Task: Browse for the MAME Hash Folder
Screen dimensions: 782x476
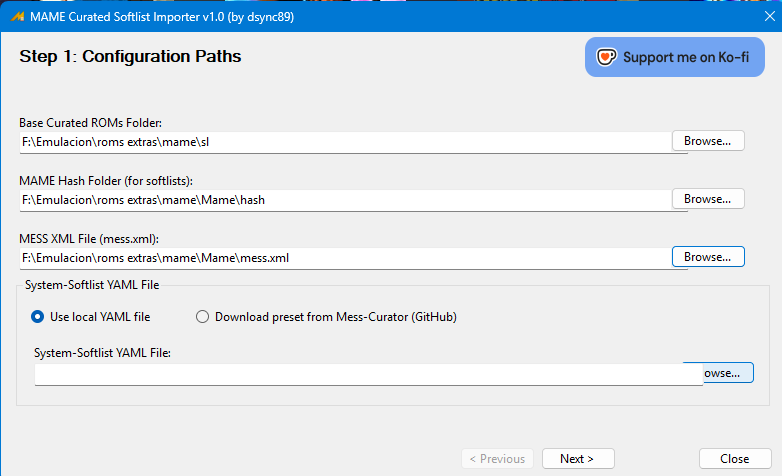Action: tap(708, 199)
